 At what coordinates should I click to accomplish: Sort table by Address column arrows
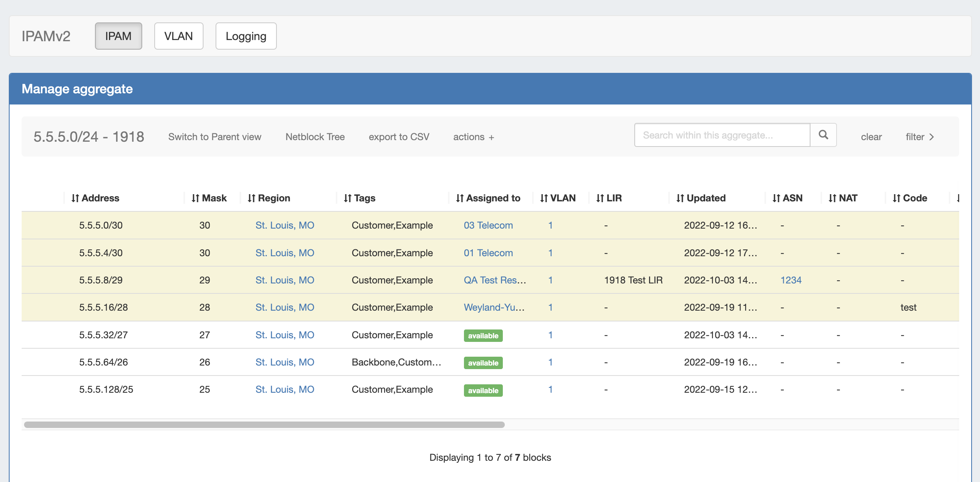click(x=75, y=198)
